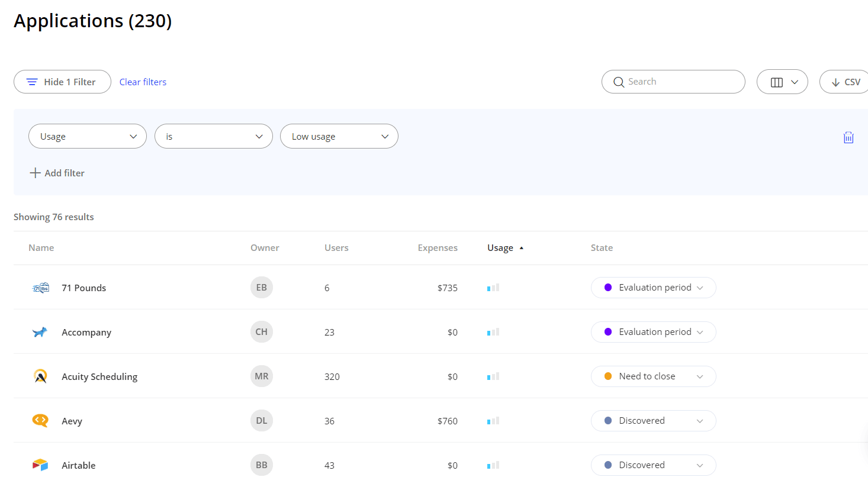Click the usage level bar for Accompany
This screenshot has width=868, height=477.
point(493,332)
